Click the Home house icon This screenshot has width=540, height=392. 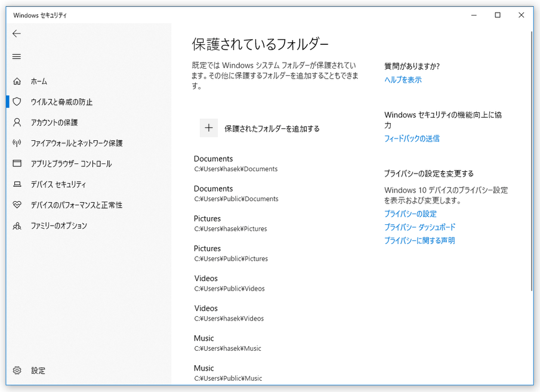17,81
